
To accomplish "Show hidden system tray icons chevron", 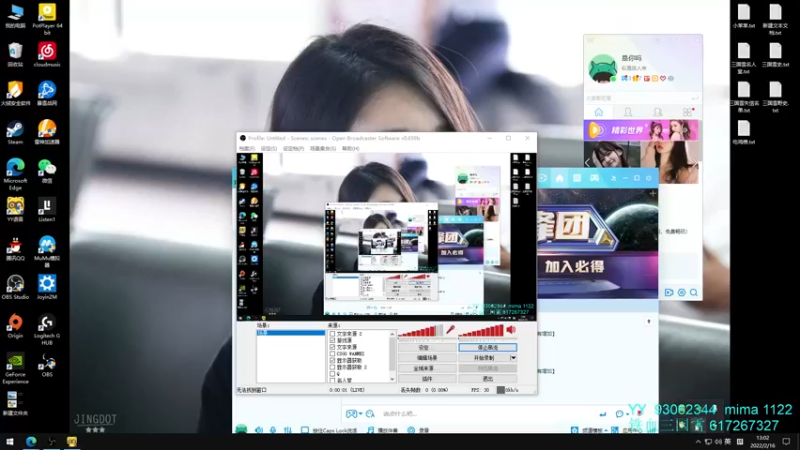I will pyautogui.click(x=697, y=442).
